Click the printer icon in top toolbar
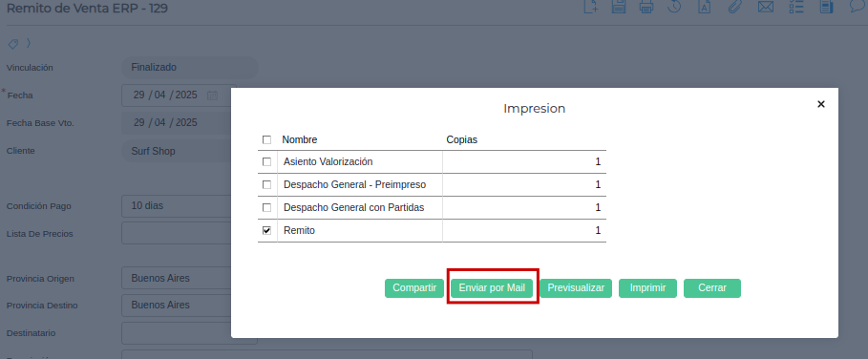The image size is (868, 359). pyautogui.click(x=646, y=7)
